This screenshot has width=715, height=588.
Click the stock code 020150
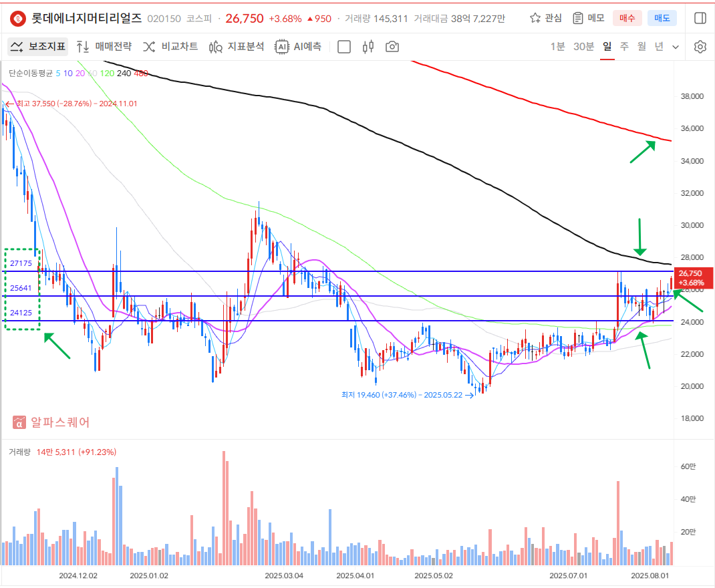pyautogui.click(x=164, y=19)
